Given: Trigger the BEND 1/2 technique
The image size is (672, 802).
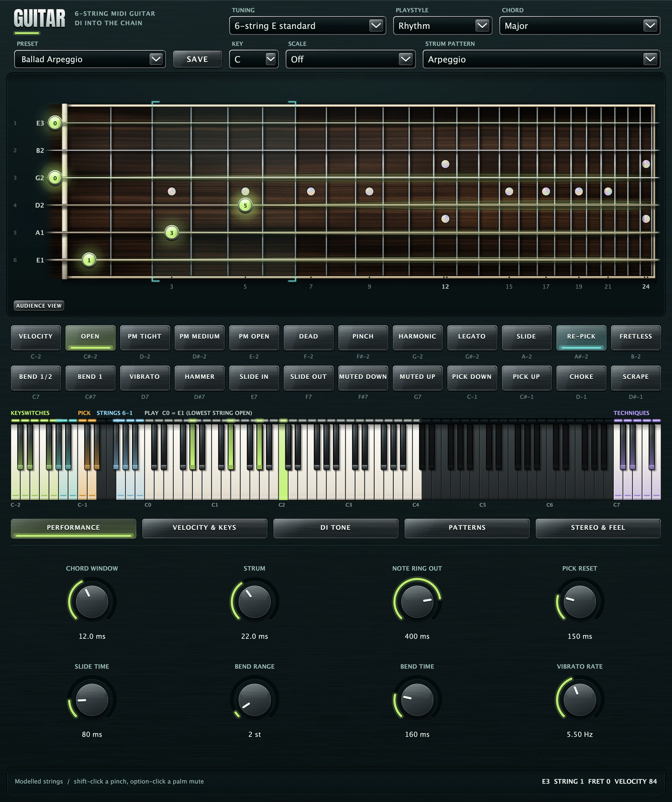Looking at the screenshot, I should point(36,378).
